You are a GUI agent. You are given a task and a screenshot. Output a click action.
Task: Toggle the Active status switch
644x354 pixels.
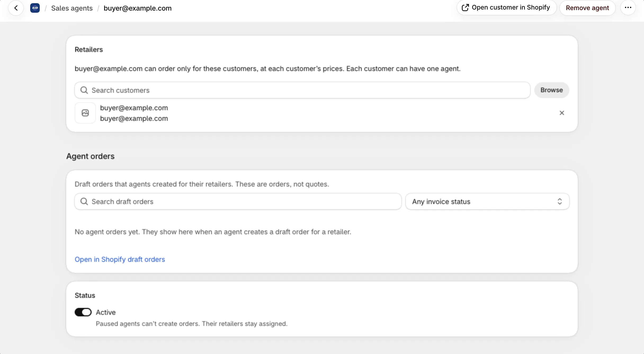coord(83,312)
